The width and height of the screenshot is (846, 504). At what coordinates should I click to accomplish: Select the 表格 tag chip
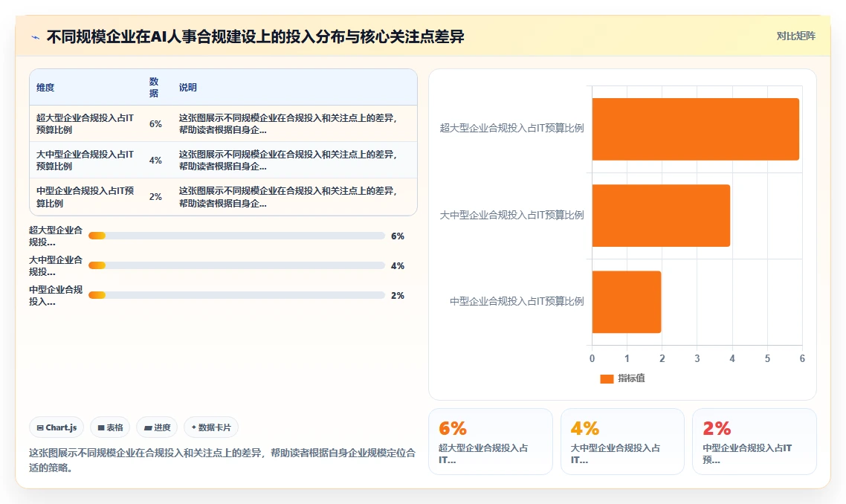pyautogui.click(x=110, y=427)
